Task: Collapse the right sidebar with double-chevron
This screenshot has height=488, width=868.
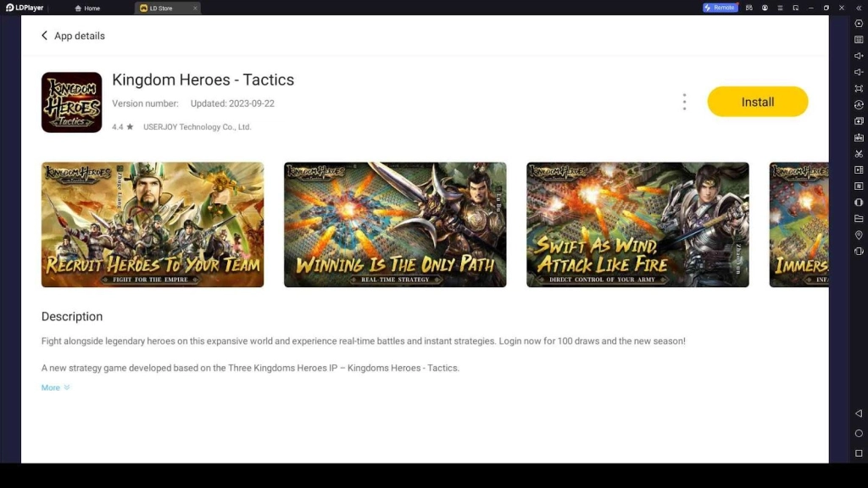Action: pos(859,8)
